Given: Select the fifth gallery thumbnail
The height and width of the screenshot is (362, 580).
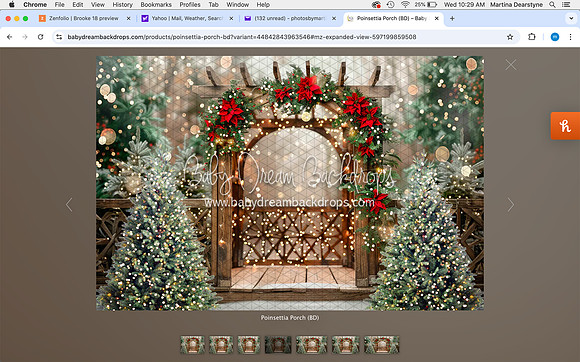Looking at the screenshot, I should (311, 345).
